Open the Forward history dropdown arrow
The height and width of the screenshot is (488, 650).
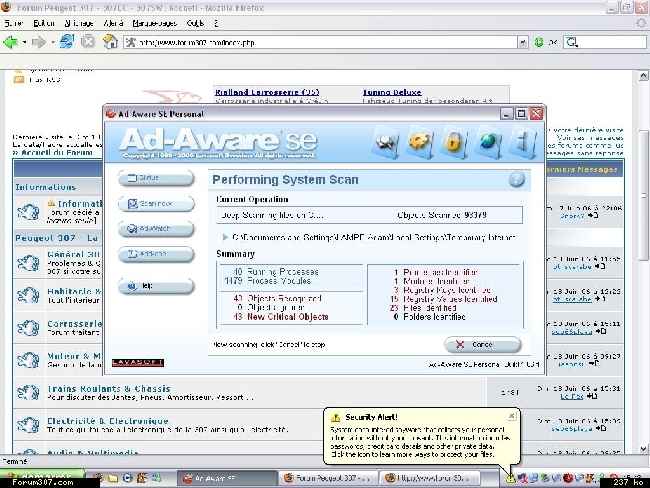click(53, 42)
